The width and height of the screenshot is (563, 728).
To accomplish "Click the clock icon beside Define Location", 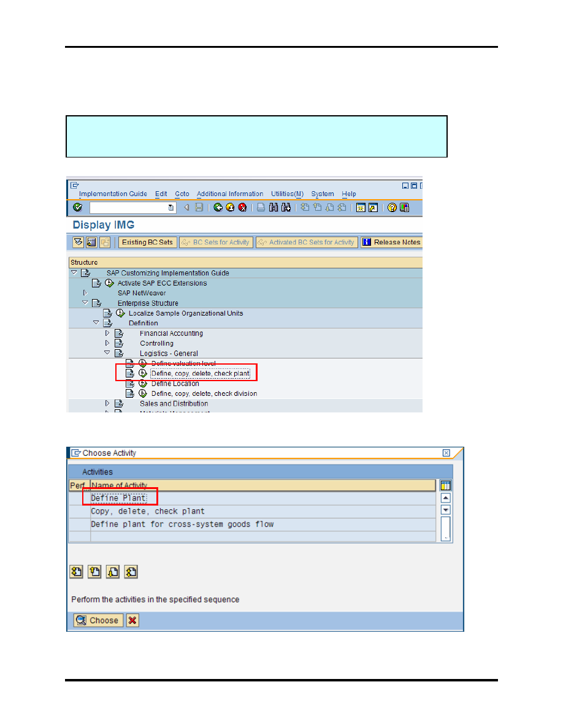I will (143, 384).
